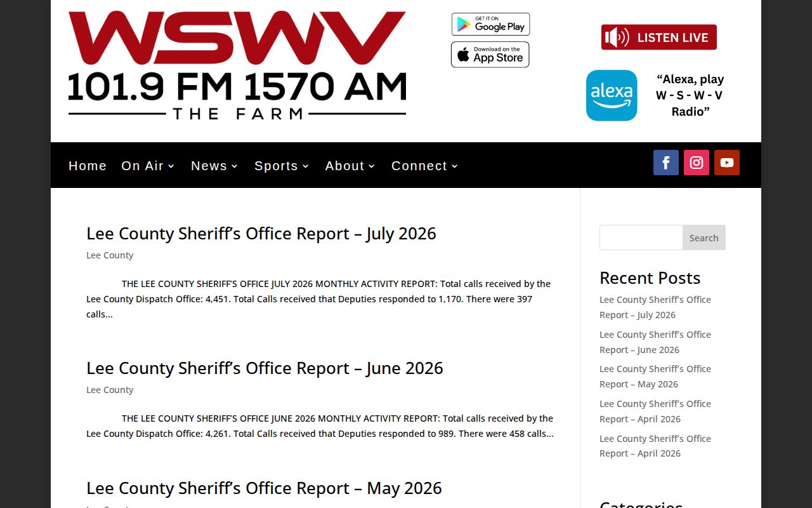Expand the Connect menu
This screenshot has width=812, height=508.
[424, 166]
